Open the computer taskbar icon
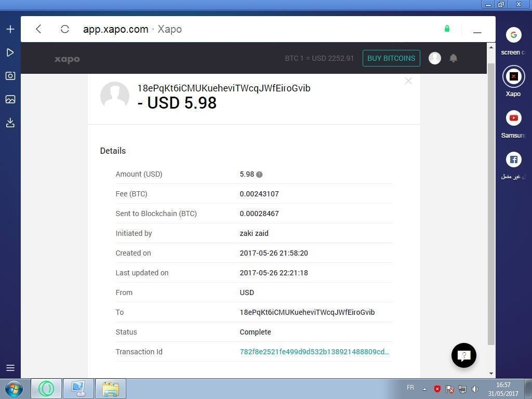Image resolution: width=532 pixels, height=399 pixels. pos(78,389)
